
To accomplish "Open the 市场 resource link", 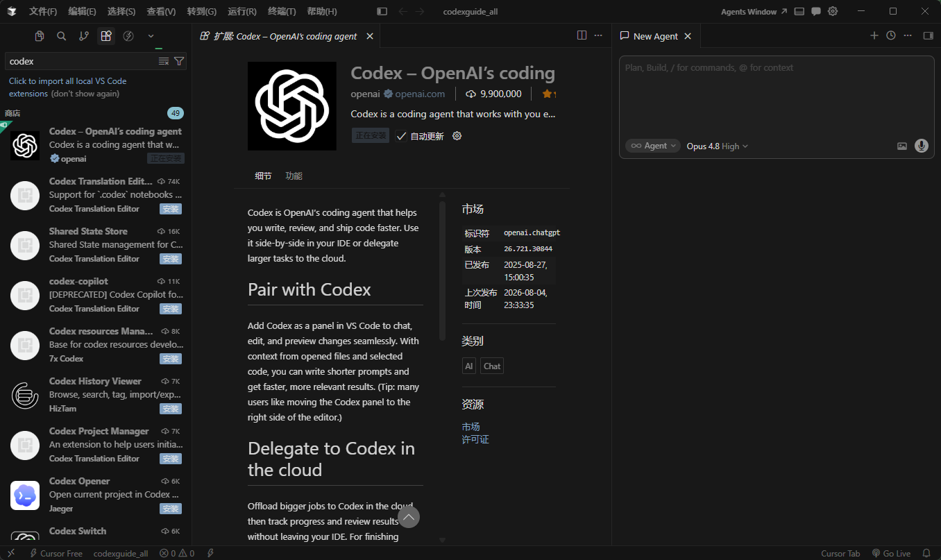I will click(x=470, y=427).
